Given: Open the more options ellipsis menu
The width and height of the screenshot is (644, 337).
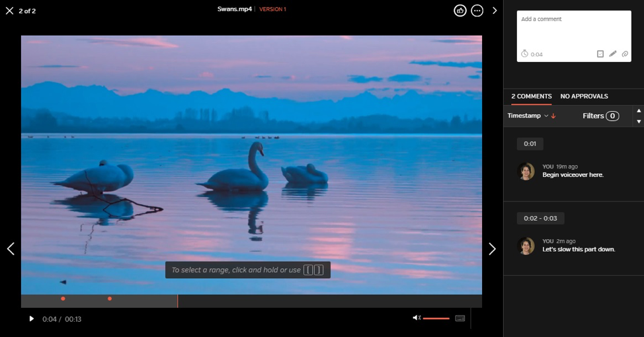Looking at the screenshot, I should coord(477,11).
